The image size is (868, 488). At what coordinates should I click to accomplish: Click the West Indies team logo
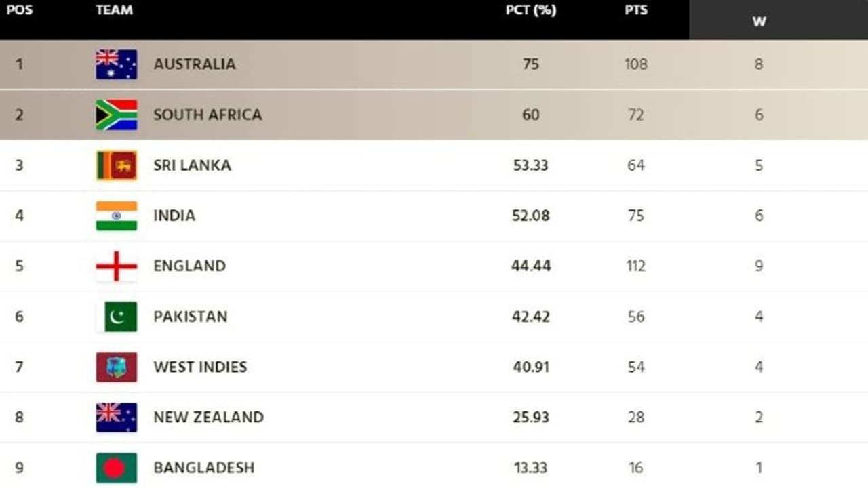[x=116, y=367]
